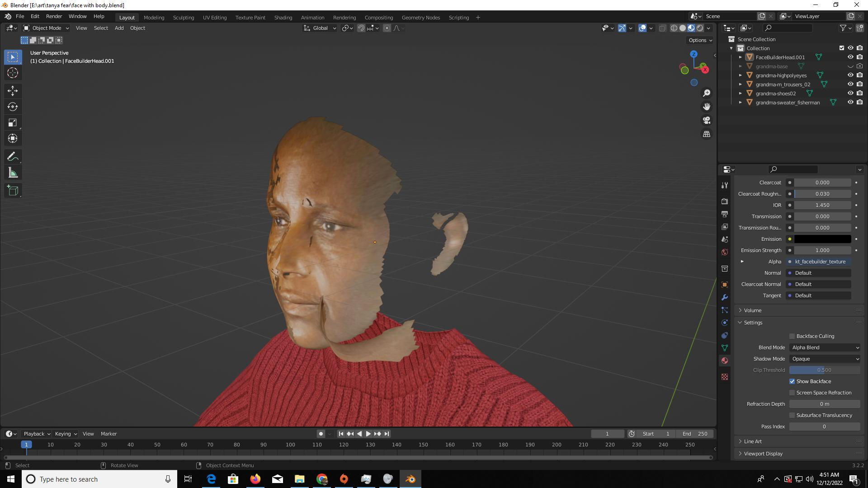Play the animation forward

point(368,434)
